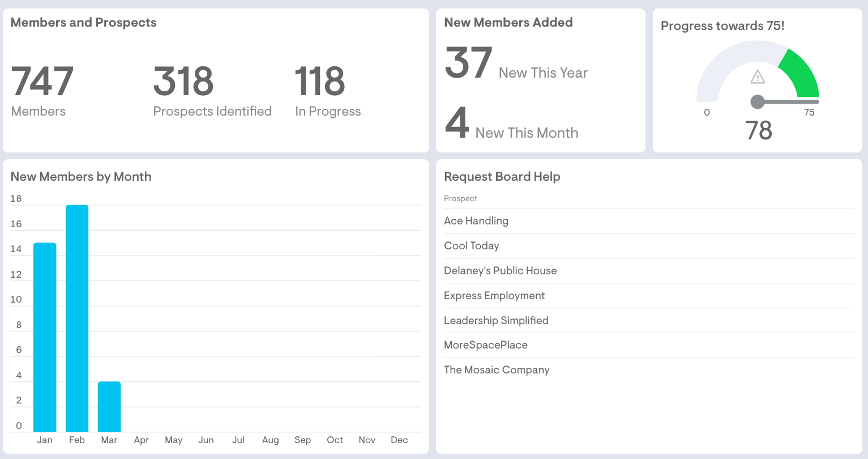Select the 4 New This Month figure
This screenshot has height=459, width=868.
click(x=457, y=123)
